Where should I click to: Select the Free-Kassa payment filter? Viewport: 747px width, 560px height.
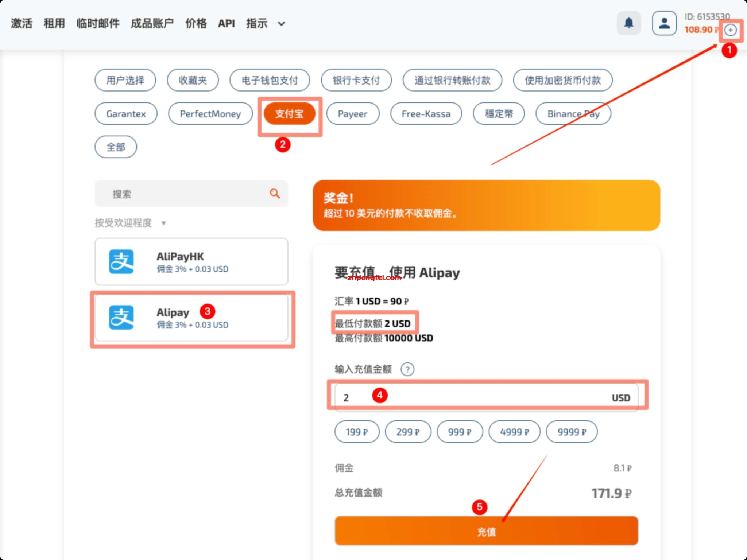[426, 114]
